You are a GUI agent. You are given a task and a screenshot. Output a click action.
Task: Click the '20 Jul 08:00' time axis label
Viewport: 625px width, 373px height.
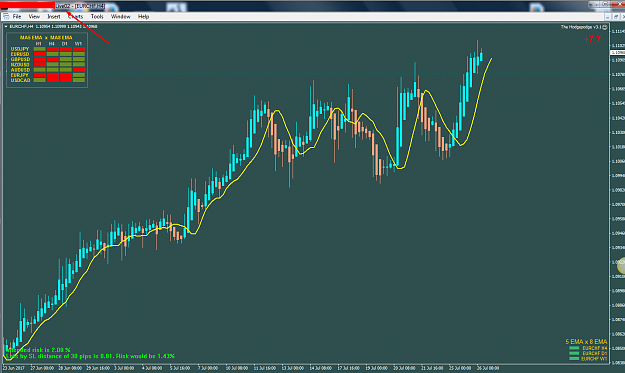[x=404, y=368]
